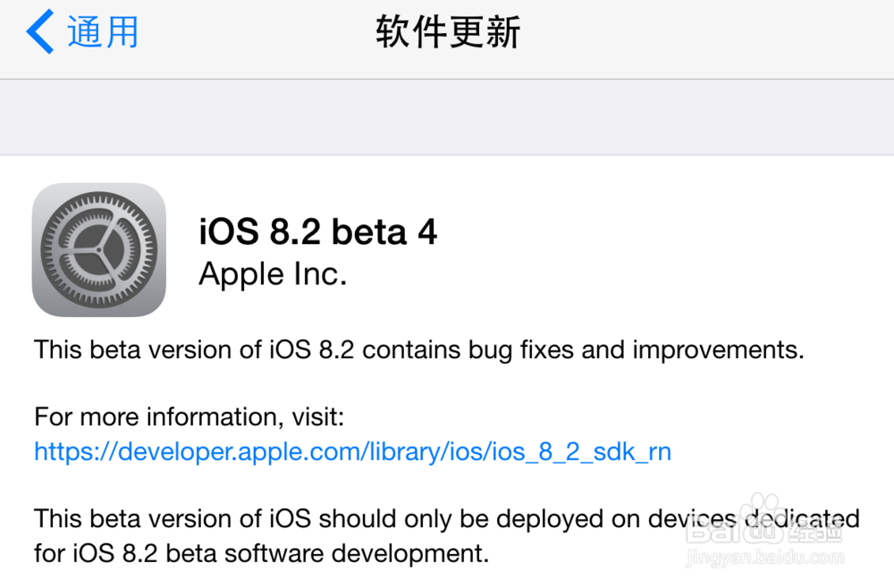Tap the word 'improvements.' in the description

(719, 350)
